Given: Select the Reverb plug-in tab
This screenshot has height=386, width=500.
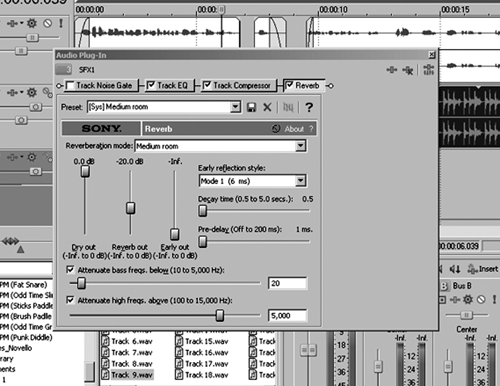Looking at the screenshot, I should pos(304,86).
